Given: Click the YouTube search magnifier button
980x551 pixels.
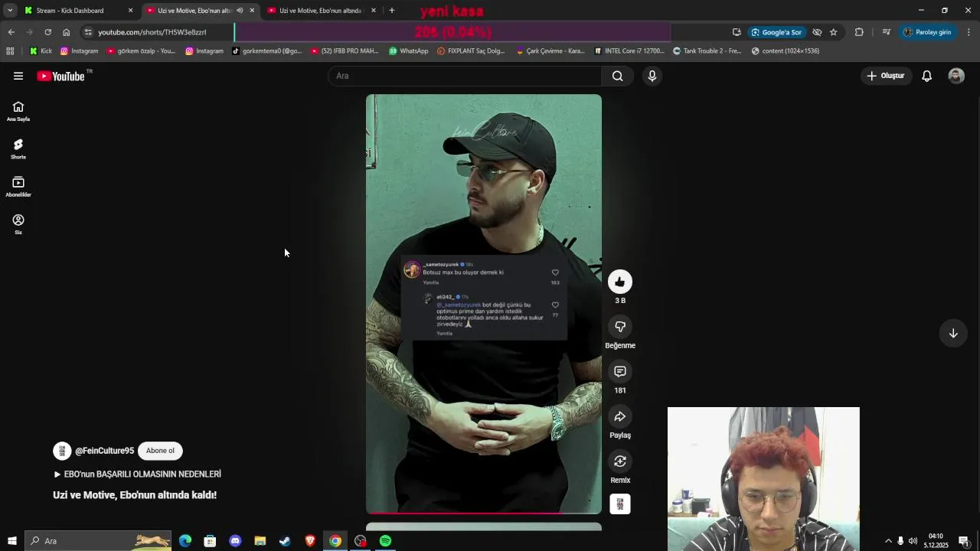Looking at the screenshot, I should point(617,76).
